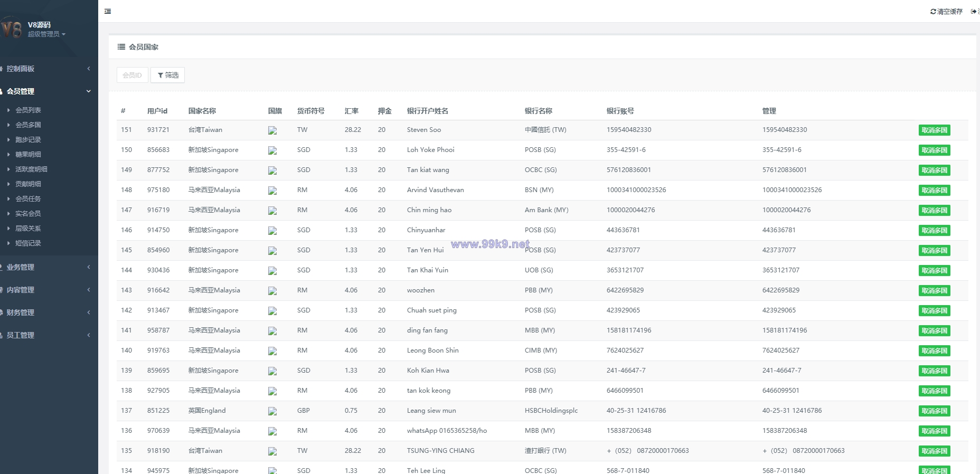Click 取消多国 for Tan Khai Yuin row
The image size is (980, 474).
click(934, 271)
